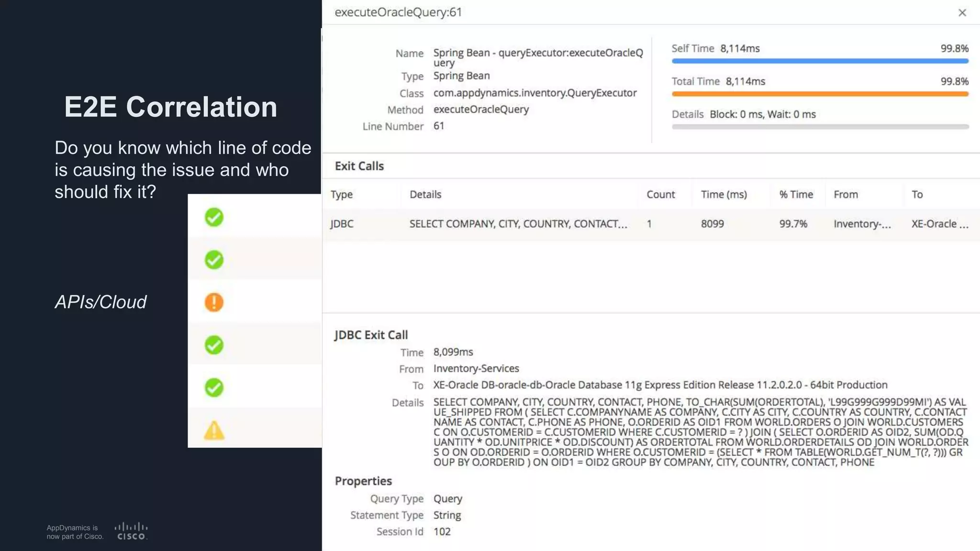This screenshot has width=980, height=551.
Task: Click the Cisco logo
Action: coord(131,531)
